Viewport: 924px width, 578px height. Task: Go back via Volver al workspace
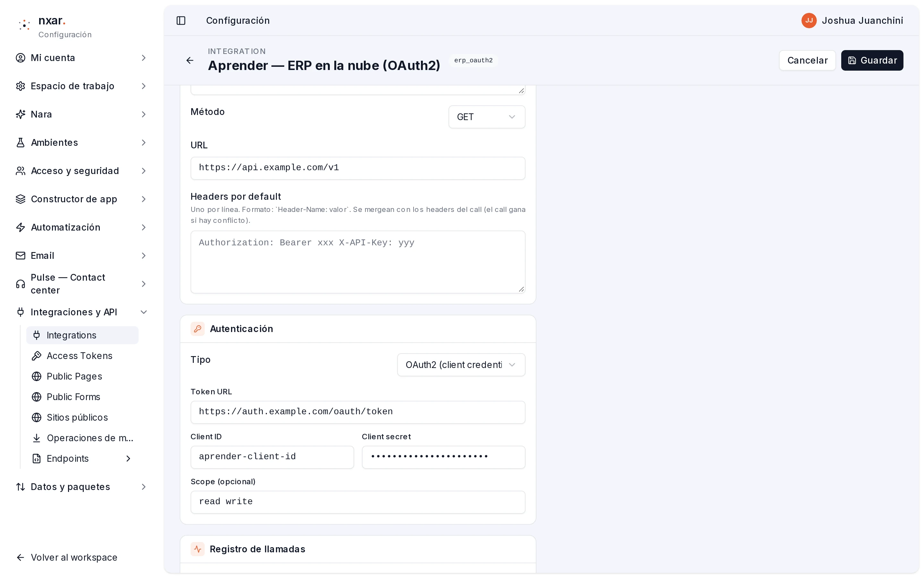pos(66,557)
